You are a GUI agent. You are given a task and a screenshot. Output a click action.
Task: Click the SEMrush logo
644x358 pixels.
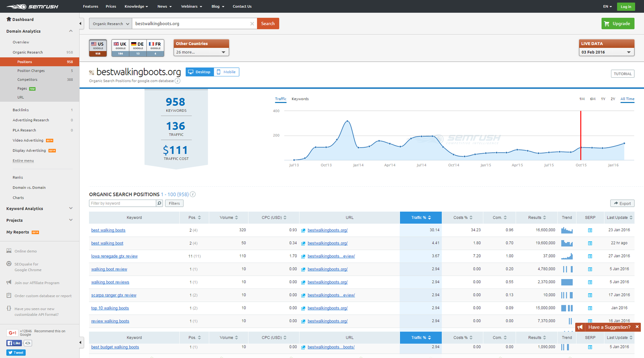coord(32,6)
